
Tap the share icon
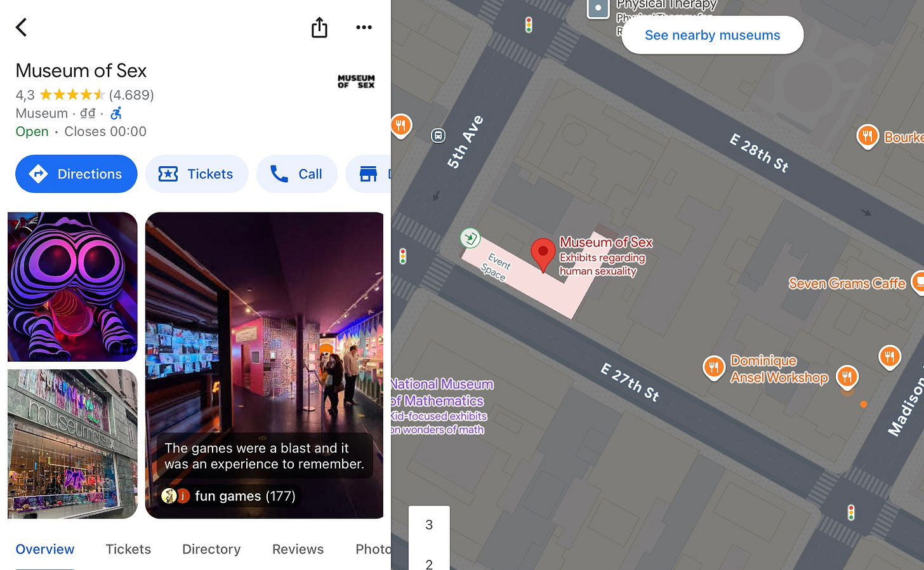pyautogui.click(x=319, y=27)
